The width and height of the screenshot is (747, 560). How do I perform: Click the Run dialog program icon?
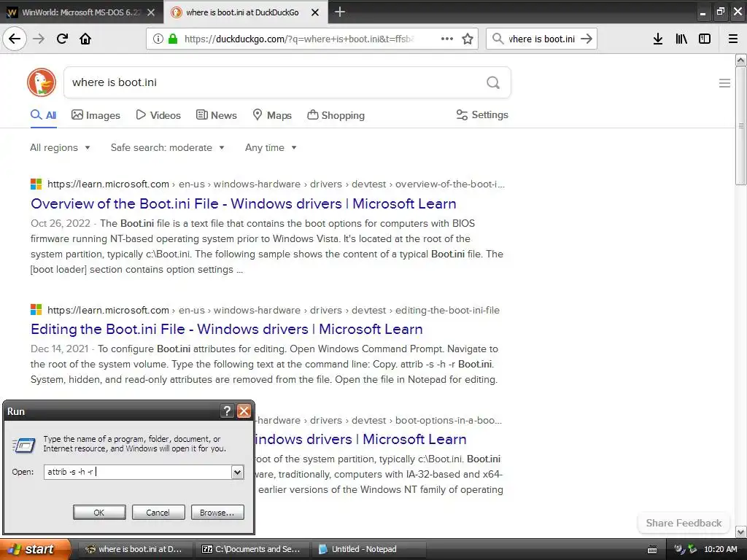coord(23,445)
